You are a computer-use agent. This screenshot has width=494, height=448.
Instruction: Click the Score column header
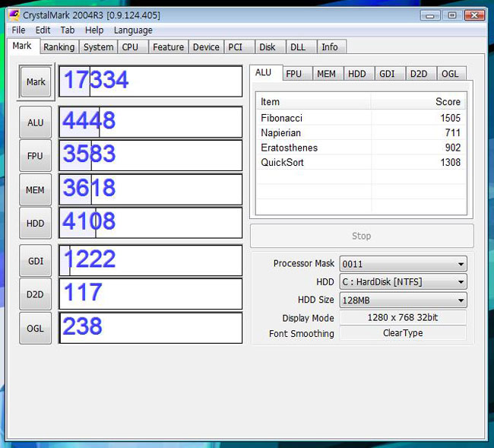tap(419, 102)
